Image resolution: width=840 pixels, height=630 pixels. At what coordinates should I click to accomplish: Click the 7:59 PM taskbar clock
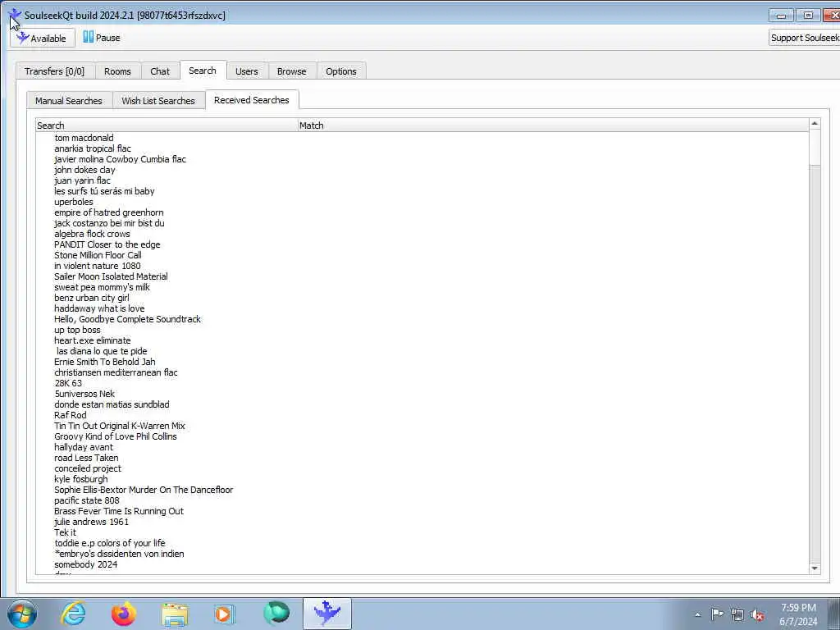tap(798, 614)
